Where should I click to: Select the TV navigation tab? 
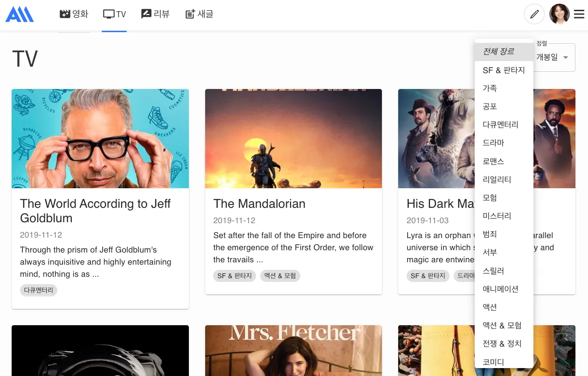[x=115, y=14]
